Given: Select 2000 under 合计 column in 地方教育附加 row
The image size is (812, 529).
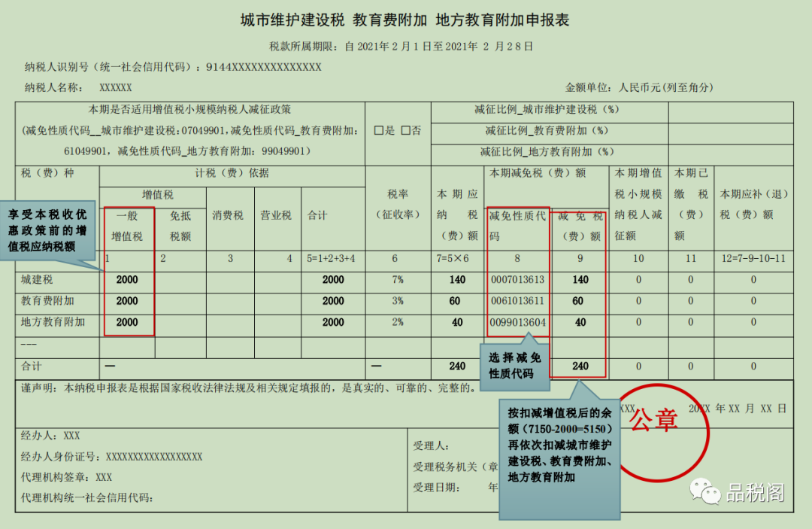Looking at the screenshot, I should (x=333, y=322).
